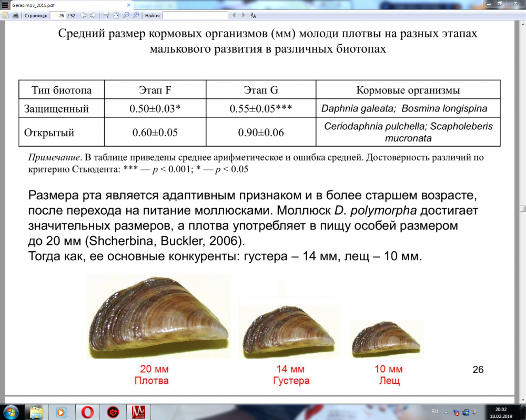Zoom out with the magnifier minus icon

(126, 15)
